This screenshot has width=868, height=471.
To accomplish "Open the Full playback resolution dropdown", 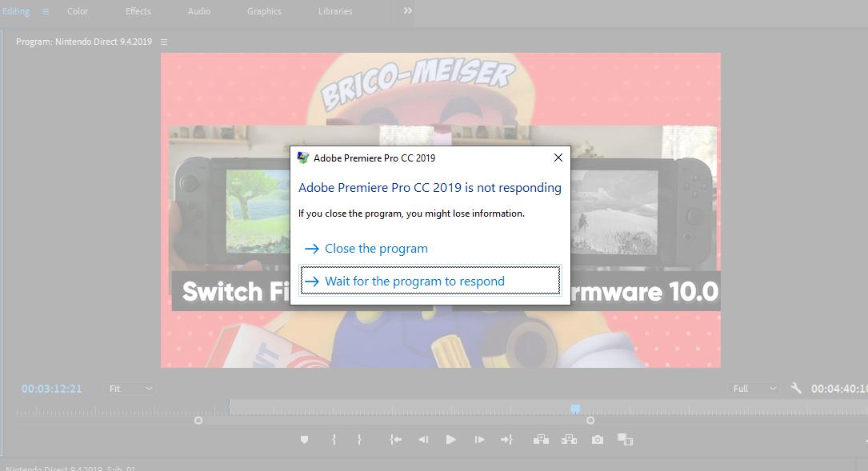I will pos(754,389).
